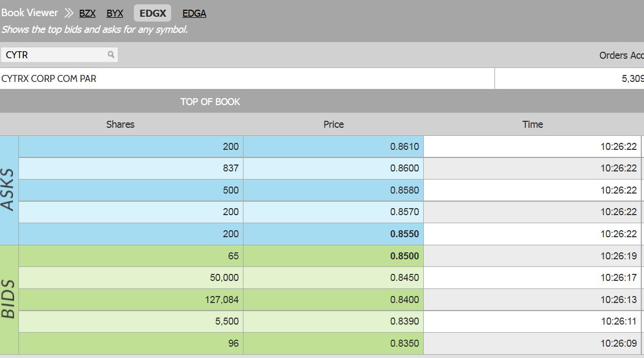Image resolution: width=644 pixels, height=358 pixels.
Task: Click the BIDS side label
Action: 9,299
